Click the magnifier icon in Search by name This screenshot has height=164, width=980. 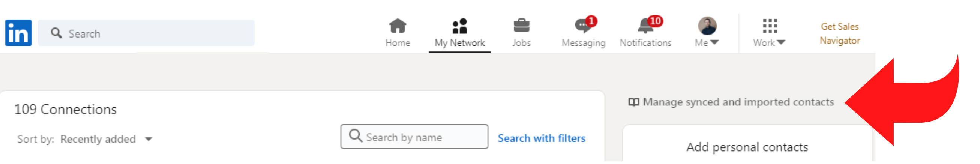pos(355,136)
